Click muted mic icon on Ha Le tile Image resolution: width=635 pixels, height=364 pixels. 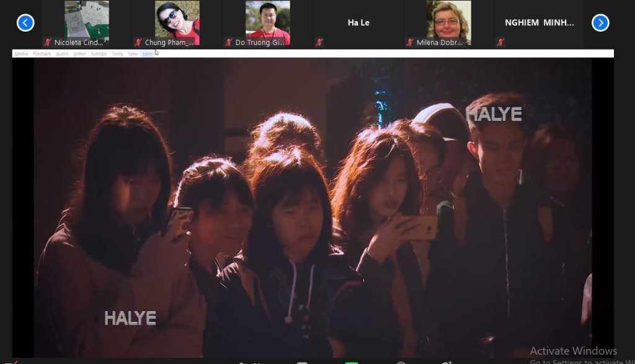click(319, 43)
